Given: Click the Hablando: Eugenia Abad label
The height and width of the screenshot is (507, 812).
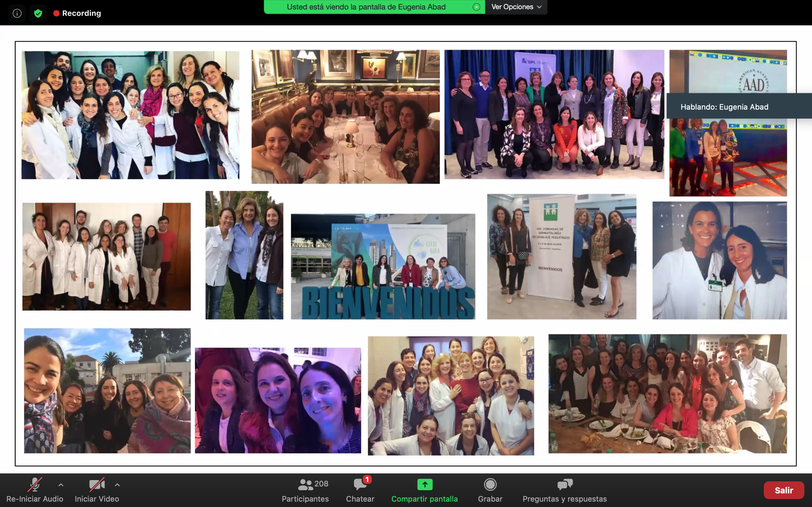Looking at the screenshot, I should click(724, 107).
